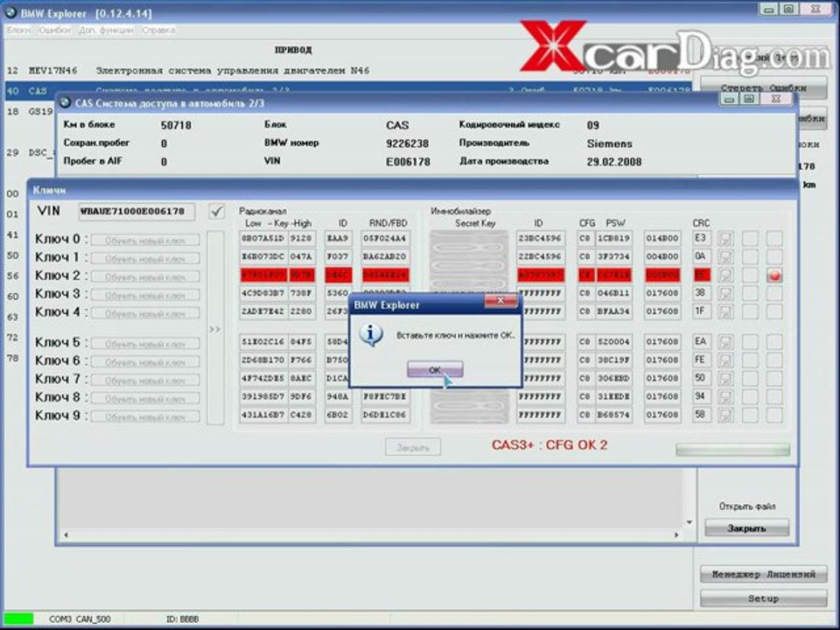Open the Доп. функции menu
The height and width of the screenshot is (630, 840).
point(106,31)
